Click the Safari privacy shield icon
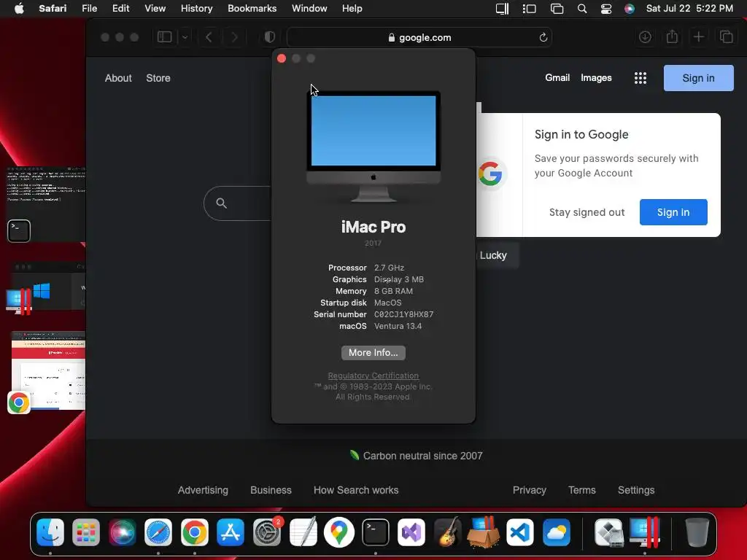This screenshot has width=747, height=560. (x=270, y=37)
